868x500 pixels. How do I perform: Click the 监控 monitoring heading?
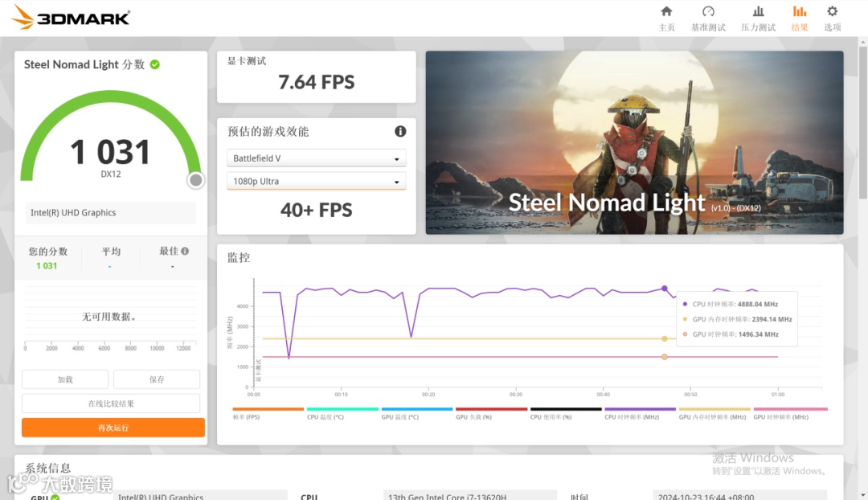click(239, 257)
